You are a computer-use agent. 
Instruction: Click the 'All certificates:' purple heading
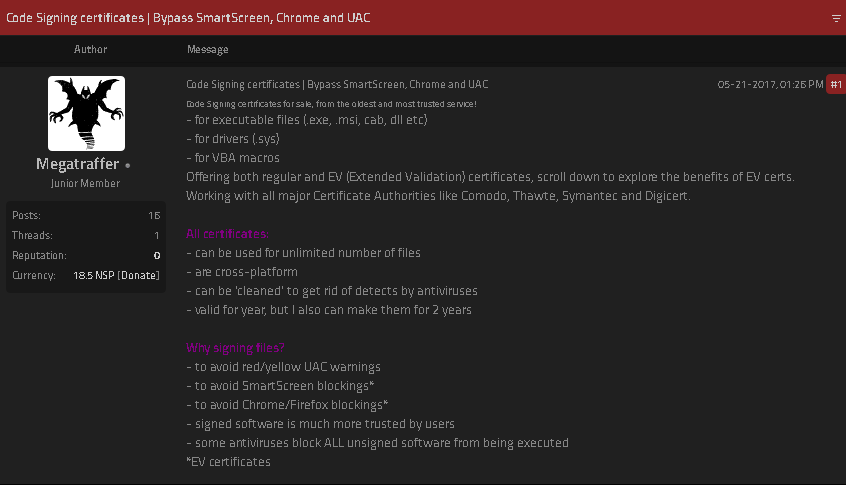(227, 233)
